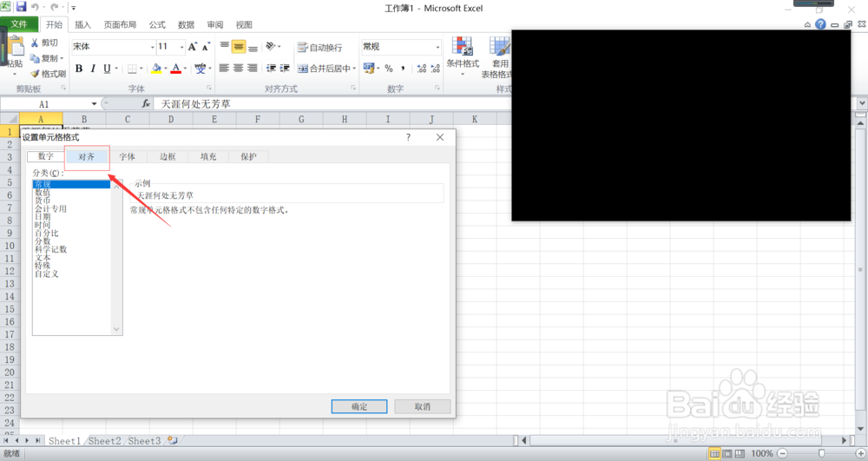Open the font color dropdown arrow
This screenshot has width=868, height=461.
(185, 69)
